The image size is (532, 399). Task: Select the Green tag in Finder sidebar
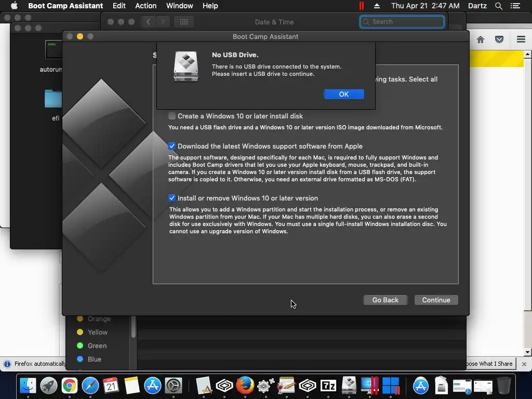pos(92,345)
